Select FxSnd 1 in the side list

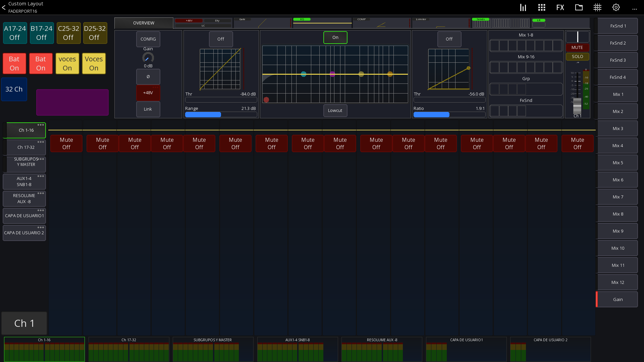[x=618, y=26]
